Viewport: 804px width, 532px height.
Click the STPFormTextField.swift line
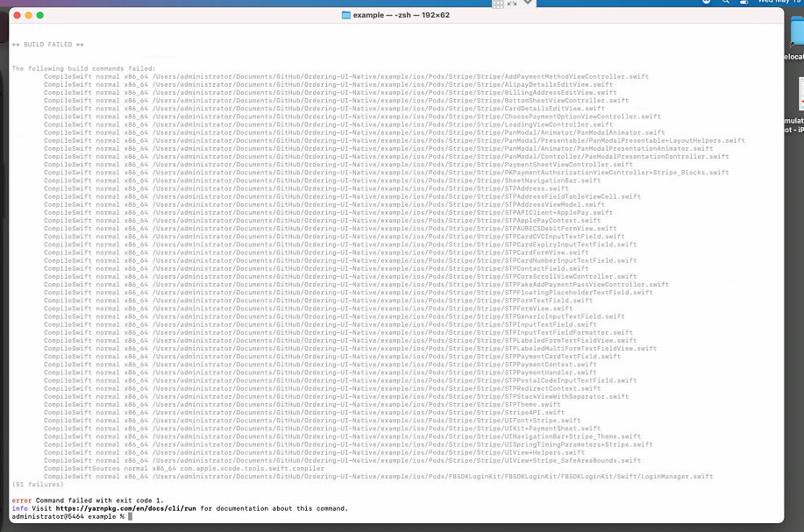[318, 301]
